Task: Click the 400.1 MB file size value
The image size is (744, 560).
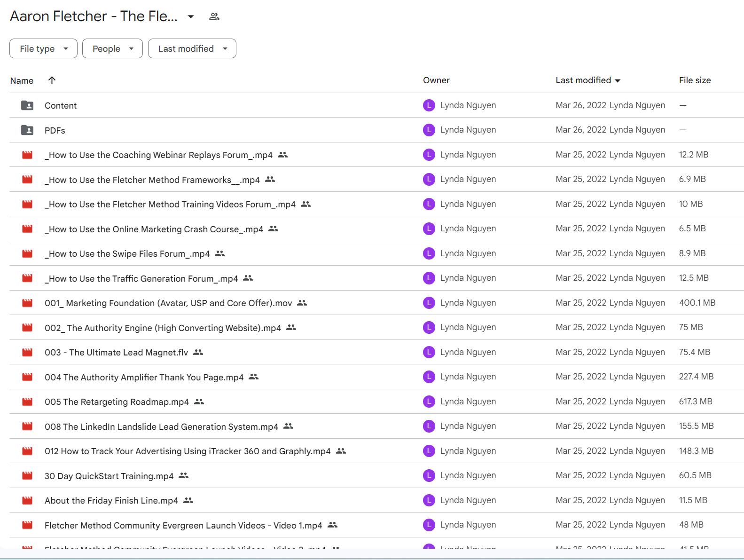Action: tap(697, 303)
